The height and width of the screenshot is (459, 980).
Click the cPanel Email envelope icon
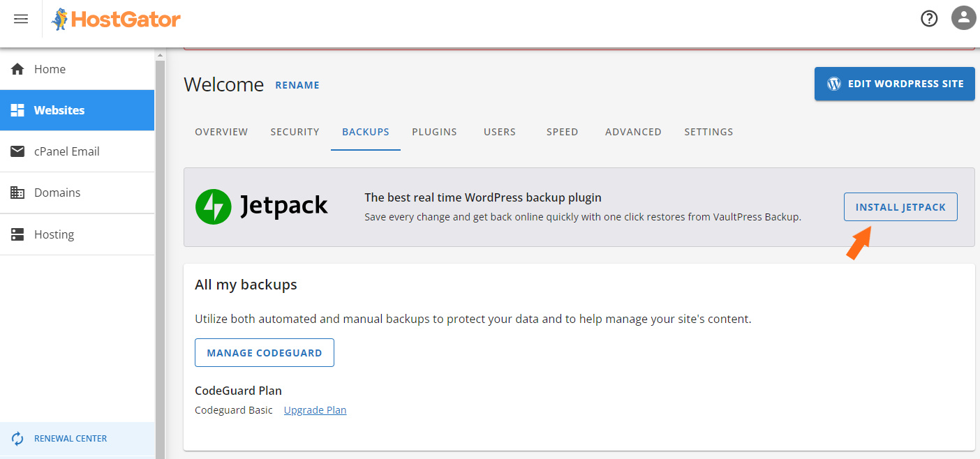coord(17,151)
